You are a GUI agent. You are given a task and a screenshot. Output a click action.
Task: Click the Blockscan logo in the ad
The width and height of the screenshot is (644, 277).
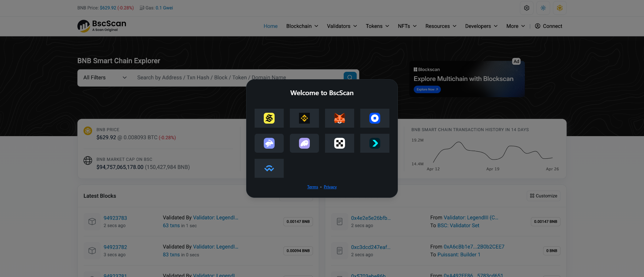[x=427, y=69]
